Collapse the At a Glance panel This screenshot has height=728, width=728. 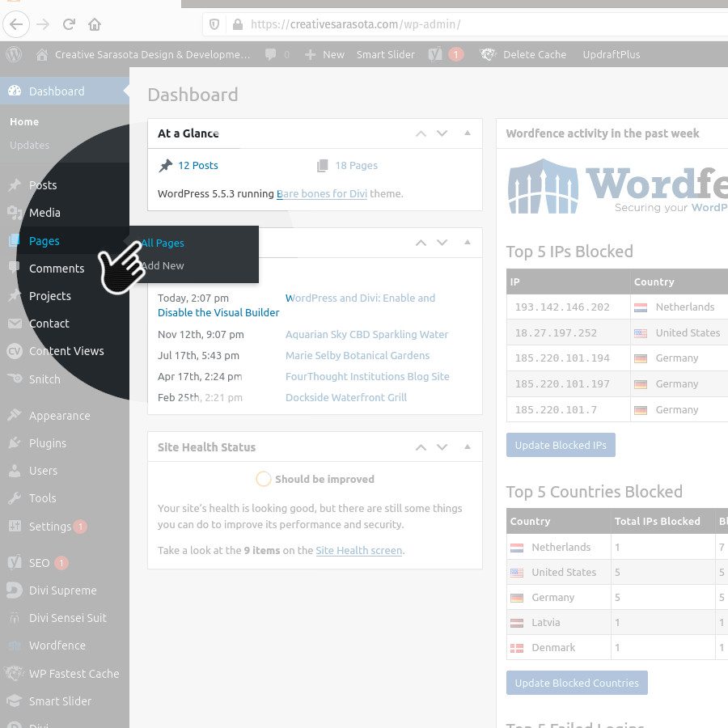tap(468, 133)
